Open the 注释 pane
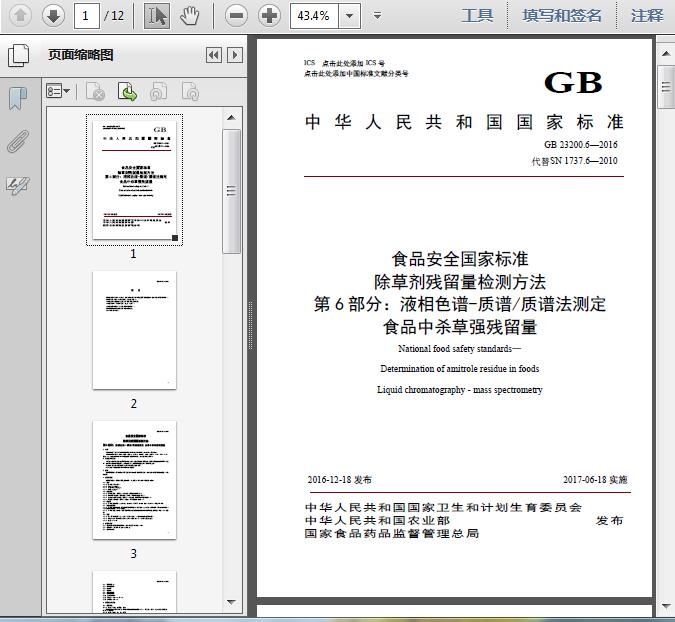 pyautogui.click(x=647, y=15)
